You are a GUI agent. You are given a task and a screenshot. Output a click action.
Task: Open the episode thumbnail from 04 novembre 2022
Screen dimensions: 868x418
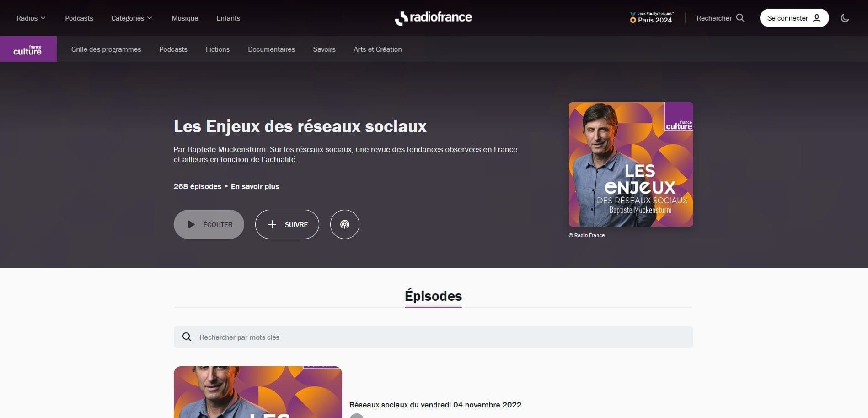click(258, 392)
